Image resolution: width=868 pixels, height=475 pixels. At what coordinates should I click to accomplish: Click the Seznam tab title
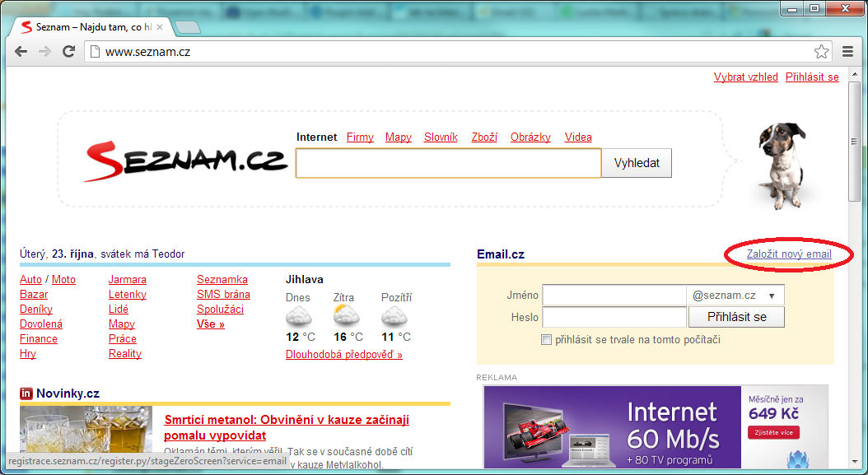[94, 26]
